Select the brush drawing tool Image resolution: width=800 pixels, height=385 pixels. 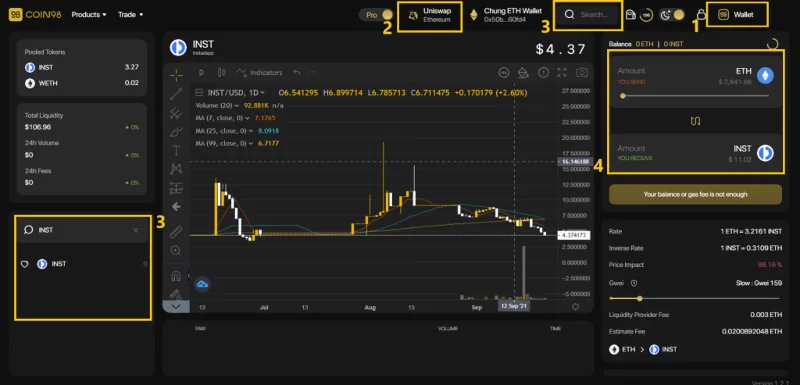(176, 132)
